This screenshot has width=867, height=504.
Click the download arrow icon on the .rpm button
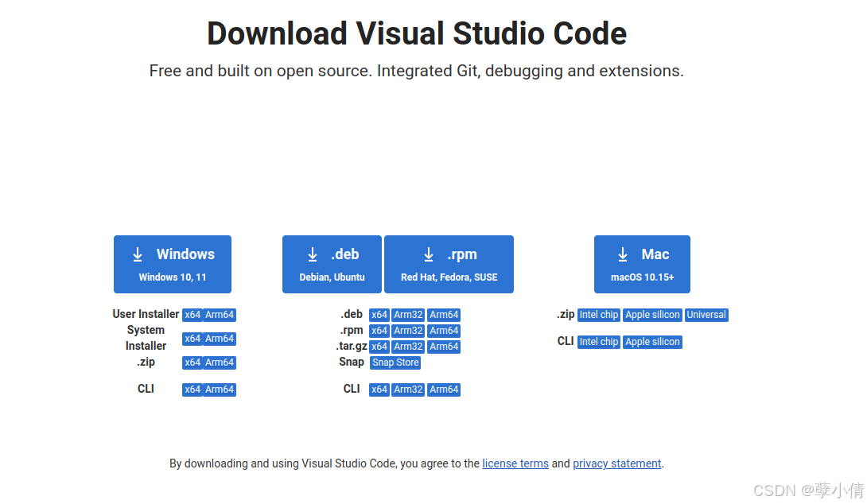(429, 254)
